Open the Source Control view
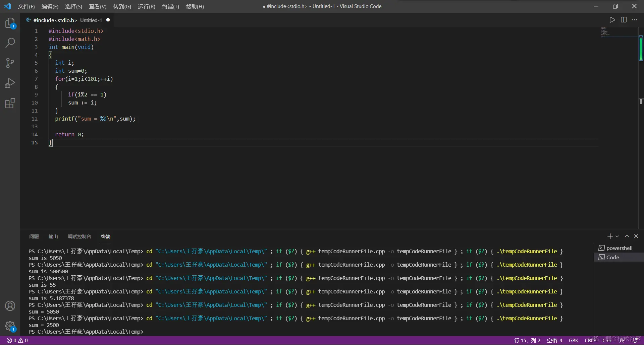Image resolution: width=644 pixels, height=345 pixels. click(10, 63)
